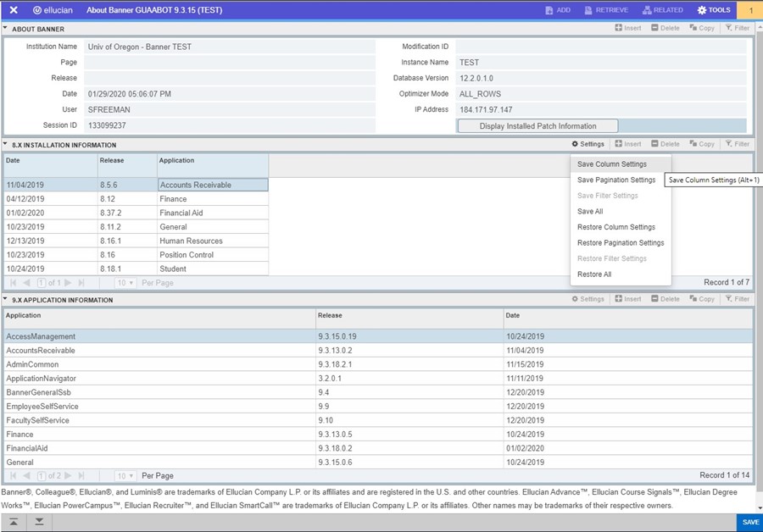Click Copy in the 8.X Installation section
This screenshot has height=532, width=763.
pyautogui.click(x=702, y=144)
